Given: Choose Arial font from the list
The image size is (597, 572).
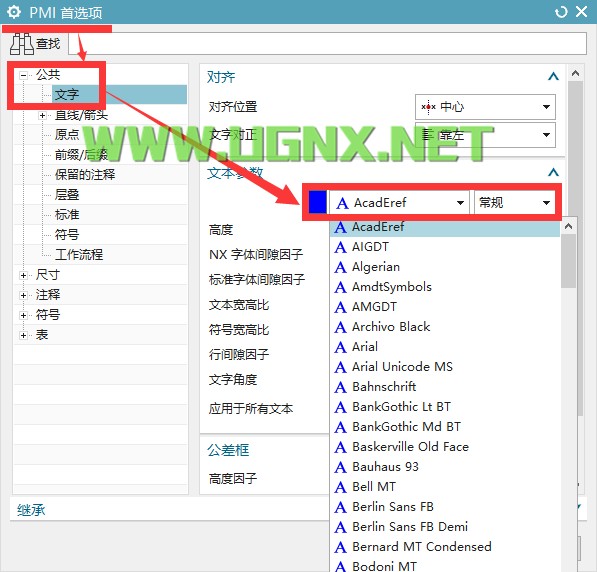Looking at the screenshot, I should click(445, 347).
